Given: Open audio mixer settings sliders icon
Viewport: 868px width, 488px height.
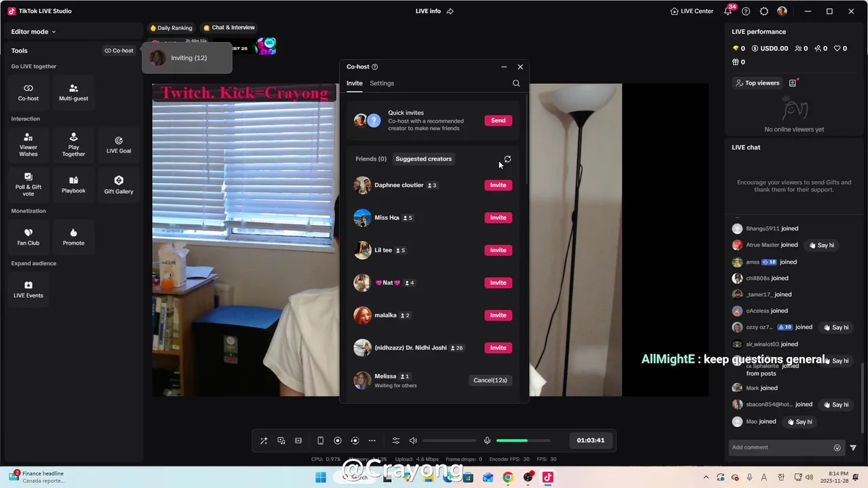Looking at the screenshot, I should tap(396, 441).
